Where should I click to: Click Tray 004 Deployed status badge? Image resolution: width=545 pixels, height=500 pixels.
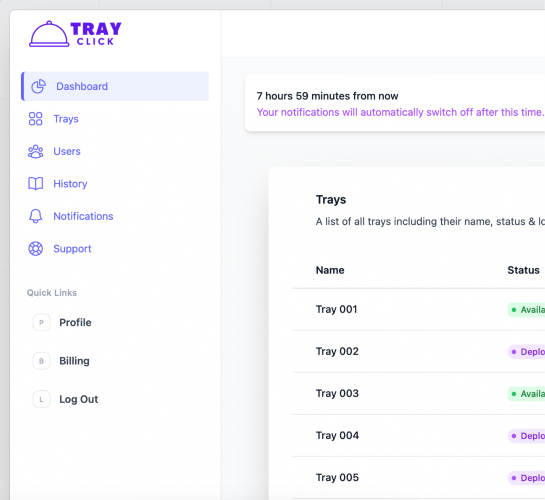point(526,436)
